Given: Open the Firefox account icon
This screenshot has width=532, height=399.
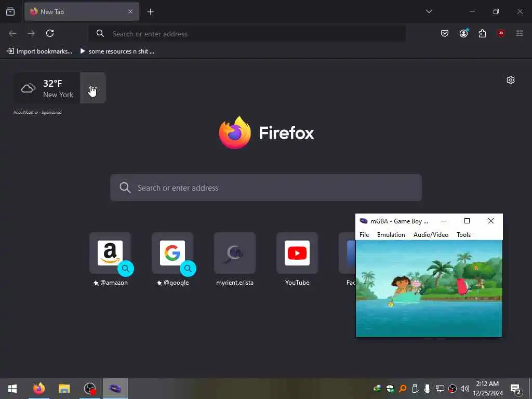Looking at the screenshot, I should pyautogui.click(x=463, y=33).
